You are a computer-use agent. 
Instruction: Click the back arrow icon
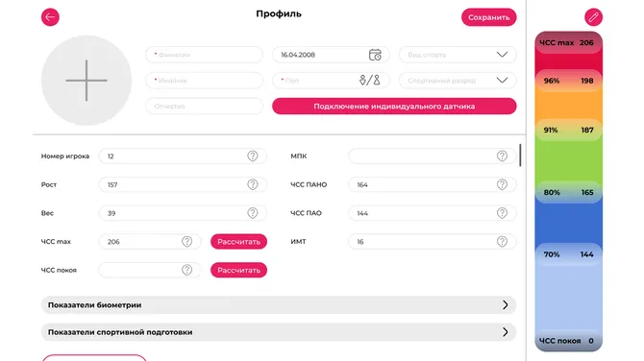[x=50, y=17]
